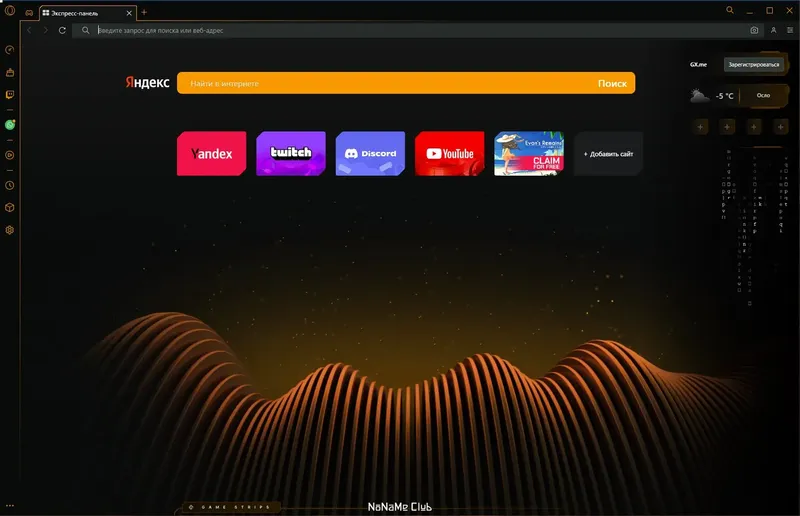Open the GX Corner gamepad icon

pyautogui.click(x=29, y=13)
